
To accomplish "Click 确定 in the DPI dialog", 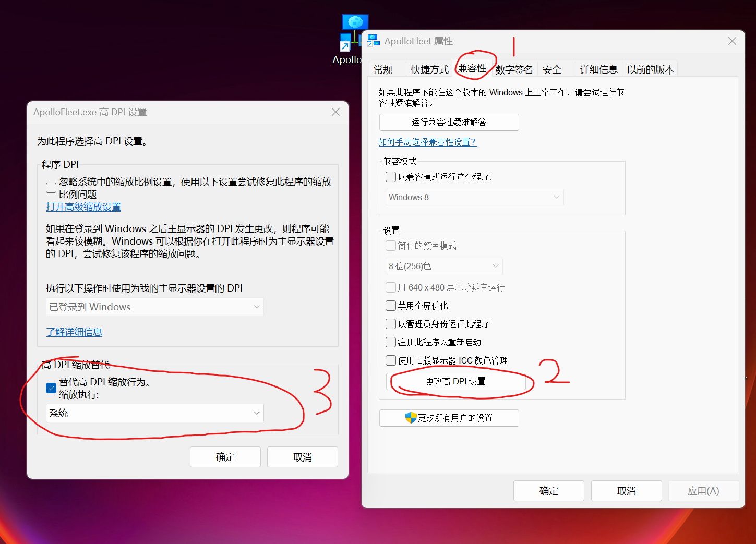I will tap(225, 457).
